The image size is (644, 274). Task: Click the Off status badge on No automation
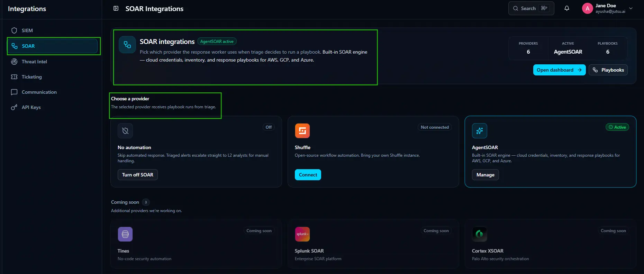pyautogui.click(x=269, y=127)
